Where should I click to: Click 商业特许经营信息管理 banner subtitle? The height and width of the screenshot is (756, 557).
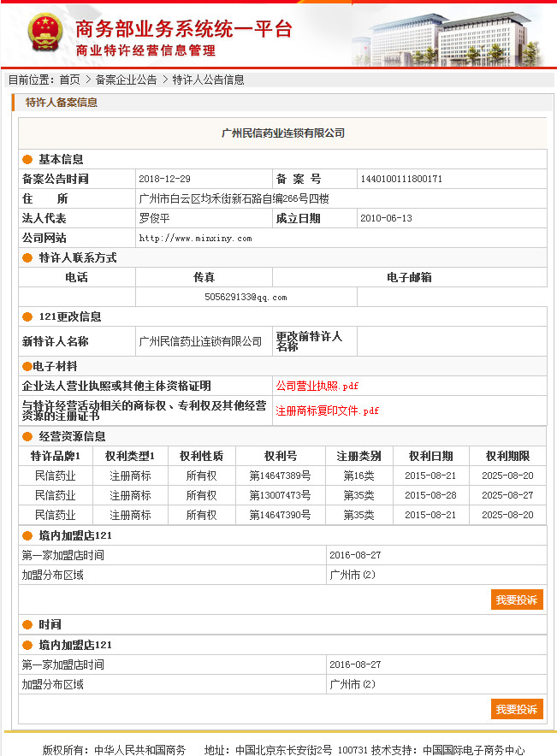[x=145, y=50]
